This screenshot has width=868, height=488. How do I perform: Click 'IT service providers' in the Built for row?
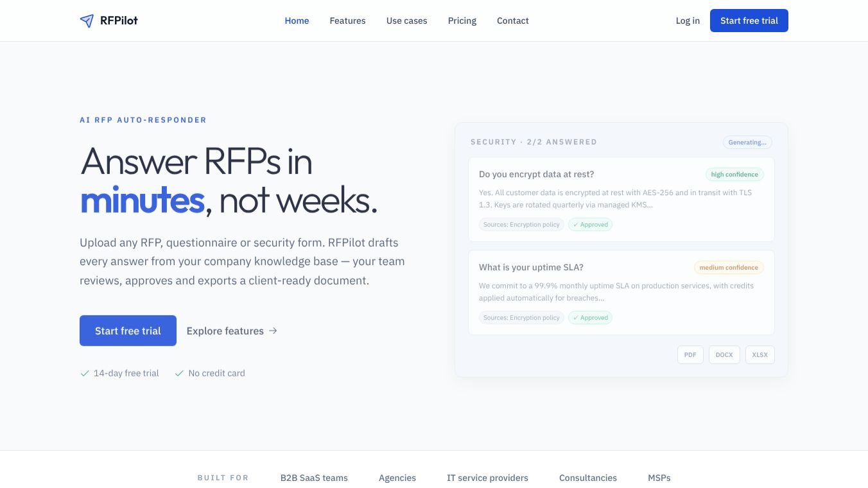pos(487,478)
